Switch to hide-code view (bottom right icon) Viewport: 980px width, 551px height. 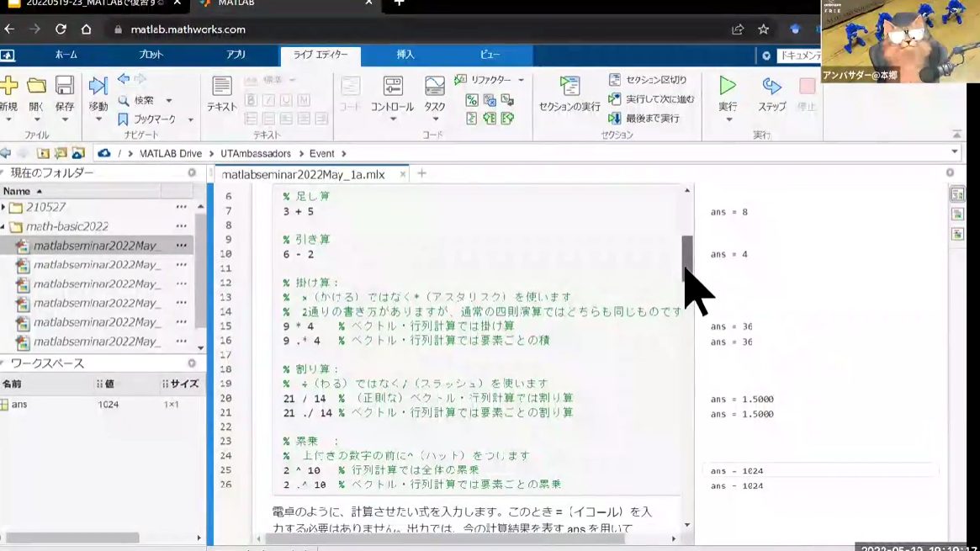tap(957, 234)
